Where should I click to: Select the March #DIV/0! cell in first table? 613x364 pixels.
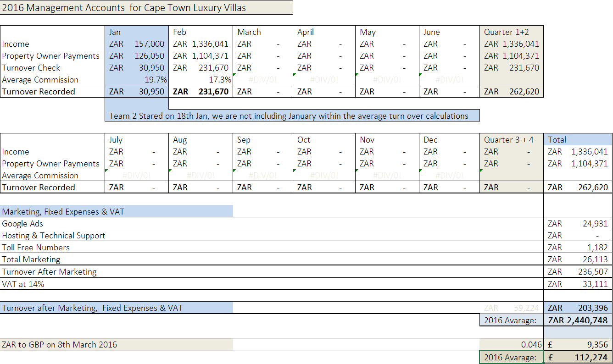(263, 80)
